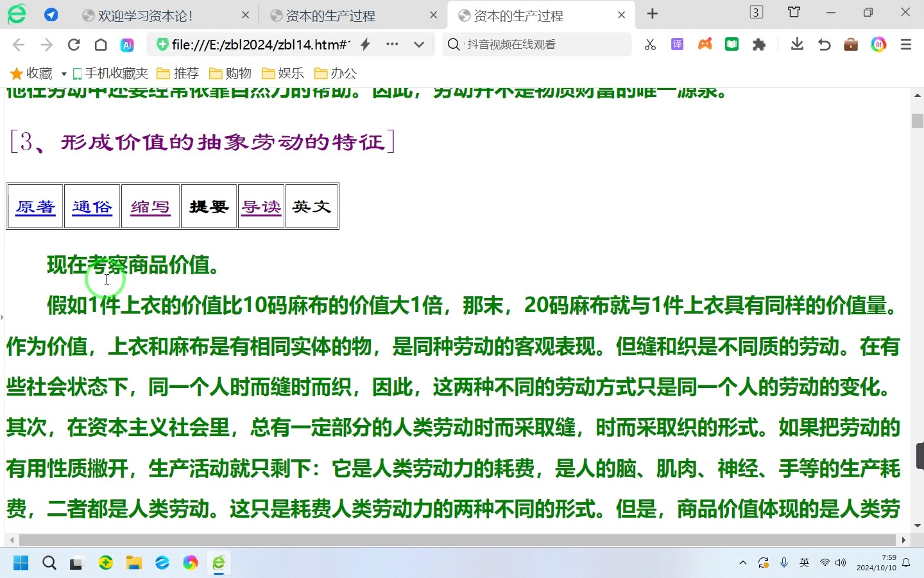Show hidden system tray icons
The width and height of the screenshot is (924, 578).
point(743,563)
